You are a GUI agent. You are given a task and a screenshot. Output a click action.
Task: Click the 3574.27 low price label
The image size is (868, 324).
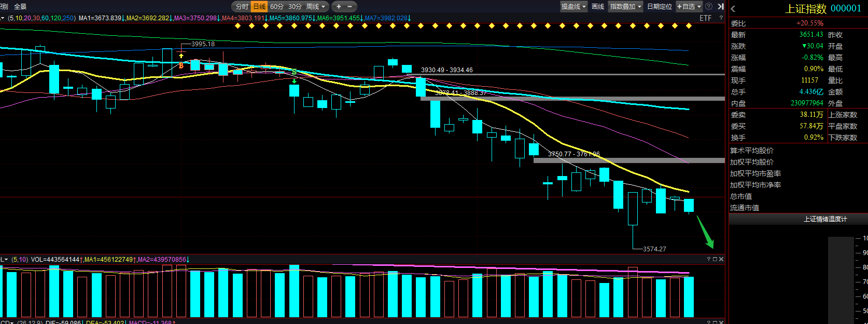pyautogui.click(x=654, y=249)
